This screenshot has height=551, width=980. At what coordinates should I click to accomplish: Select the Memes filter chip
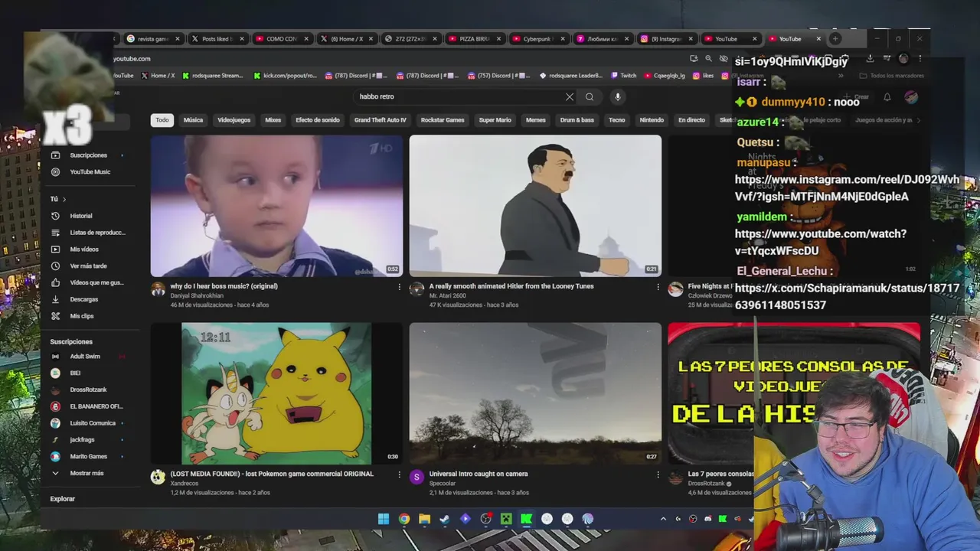(x=536, y=120)
